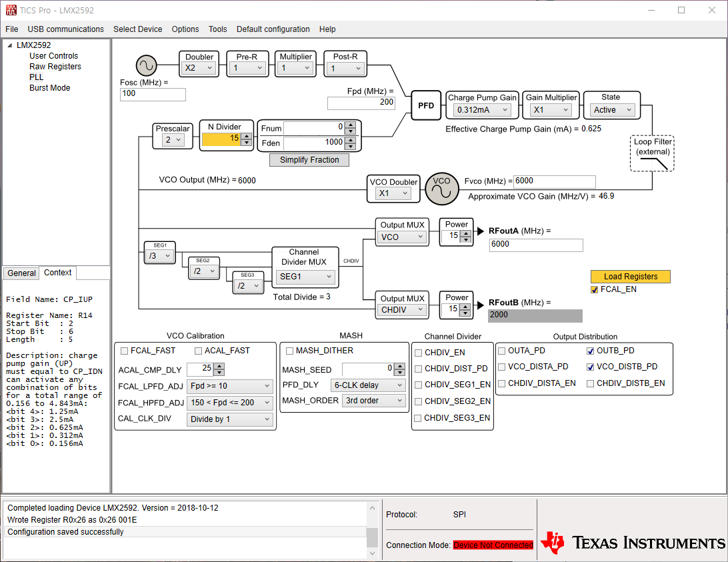Click the Fosc oscillator sine wave icon
The height and width of the screenshot is (562, 728).
click(x=146, y=65)
